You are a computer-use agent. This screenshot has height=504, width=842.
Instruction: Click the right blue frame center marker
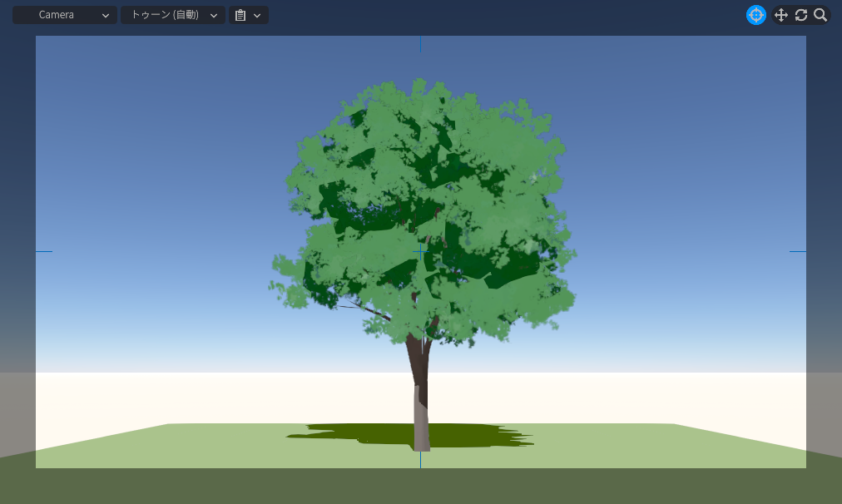tap(797, 251)
